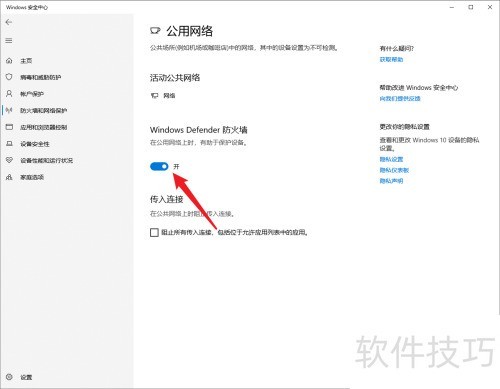
Task: Select 设备安全性 laptop icon
Action: pos(9,144)
